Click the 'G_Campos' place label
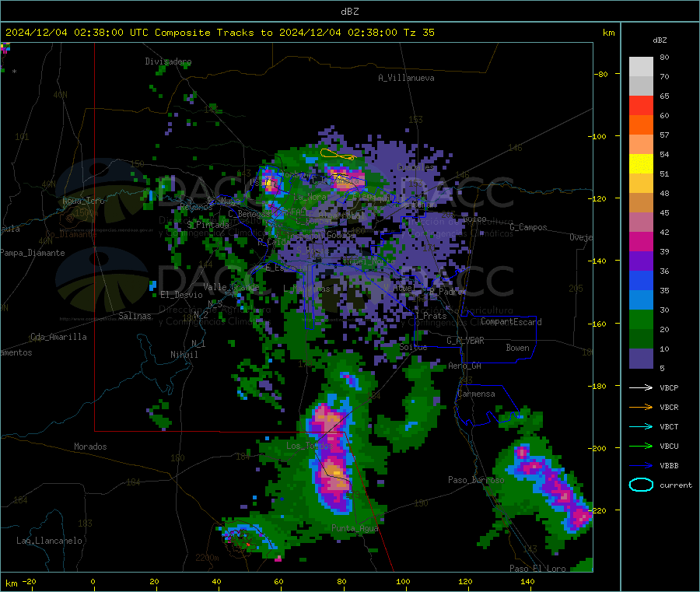Image resolution: width=700 pixels, height=592 pixels. [529, 227]
